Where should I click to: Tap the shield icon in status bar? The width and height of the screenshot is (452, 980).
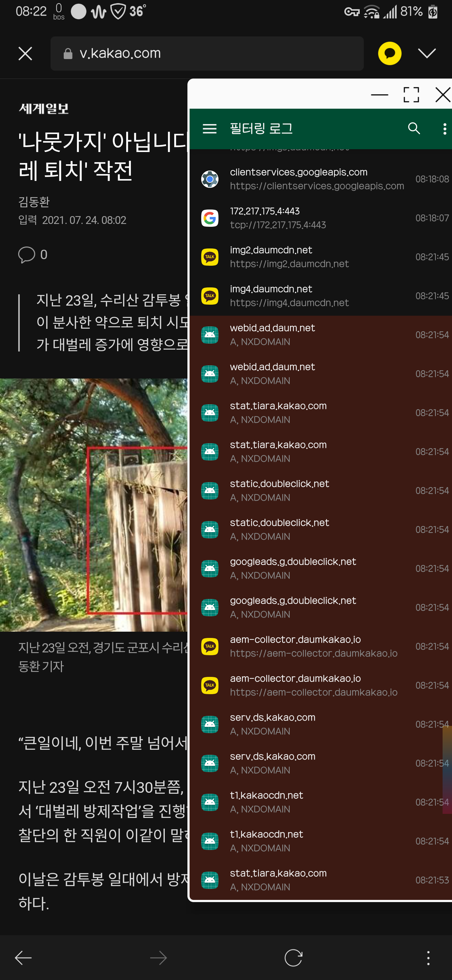click(x=118, y=11)
